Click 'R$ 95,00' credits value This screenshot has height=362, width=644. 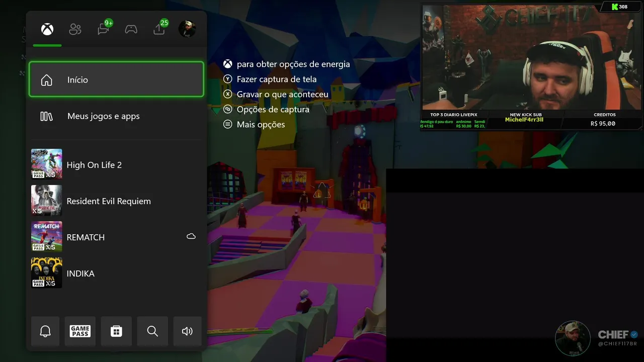pos(603,123)
